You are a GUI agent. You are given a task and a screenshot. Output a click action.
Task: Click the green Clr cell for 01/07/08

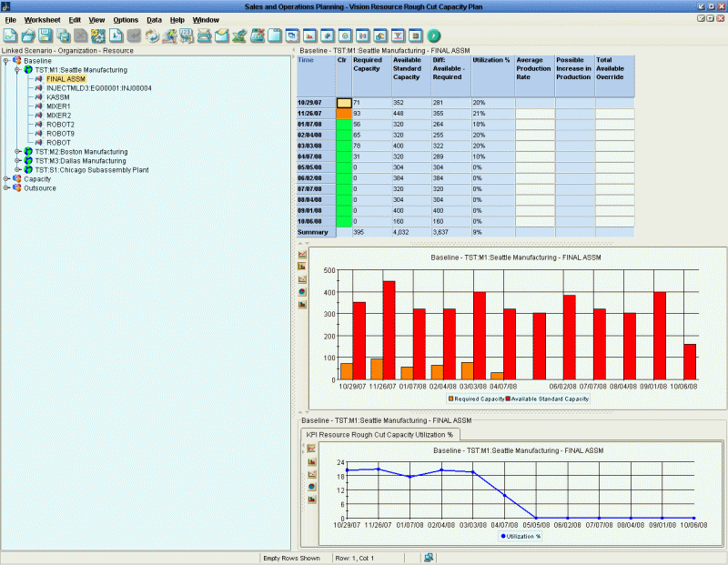click(x=344, y=125)
